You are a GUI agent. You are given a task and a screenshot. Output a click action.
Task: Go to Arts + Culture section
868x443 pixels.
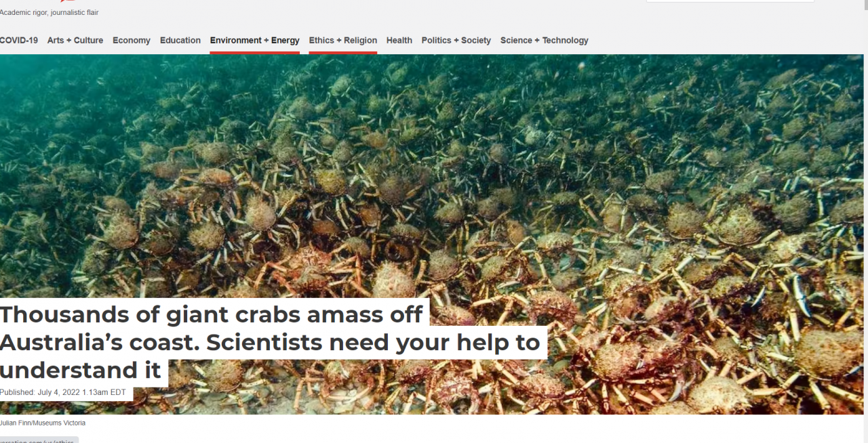coord(75,41)
